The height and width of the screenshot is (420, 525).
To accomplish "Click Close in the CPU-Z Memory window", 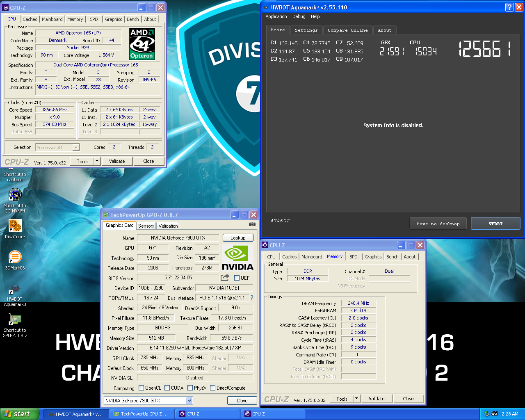I will point(408,398).
